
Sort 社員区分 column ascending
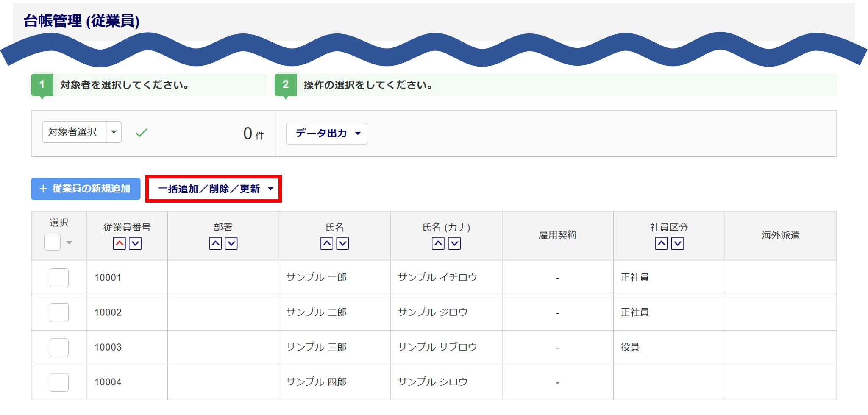(661, 244)
